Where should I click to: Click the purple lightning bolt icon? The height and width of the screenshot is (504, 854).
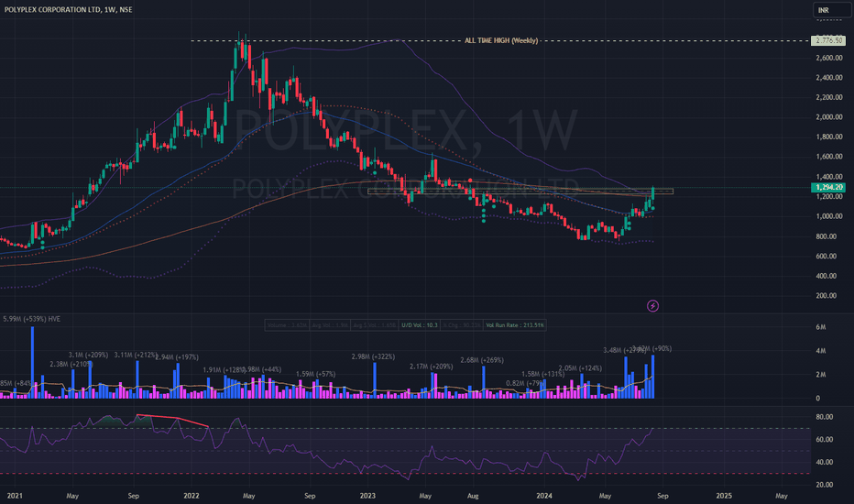[652, 306]
